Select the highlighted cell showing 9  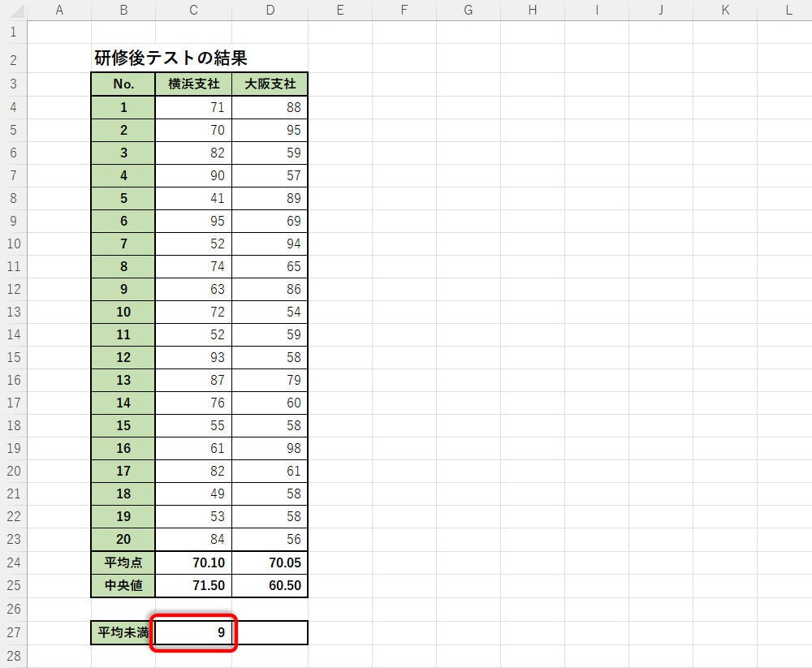tap(193, 633)
